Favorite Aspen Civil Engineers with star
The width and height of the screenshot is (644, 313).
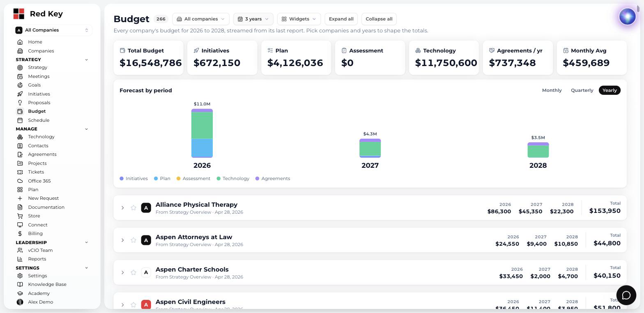coord(133,305)
